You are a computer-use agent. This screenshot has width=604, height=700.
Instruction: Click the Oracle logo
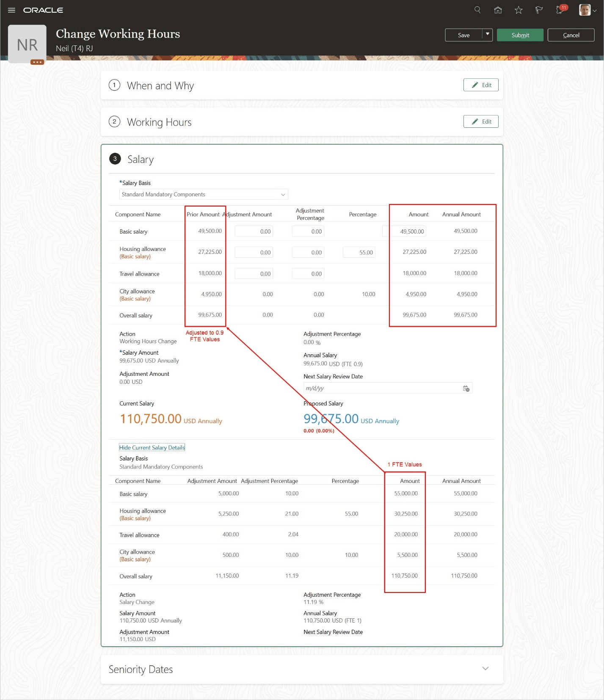(x=43, y=10)
